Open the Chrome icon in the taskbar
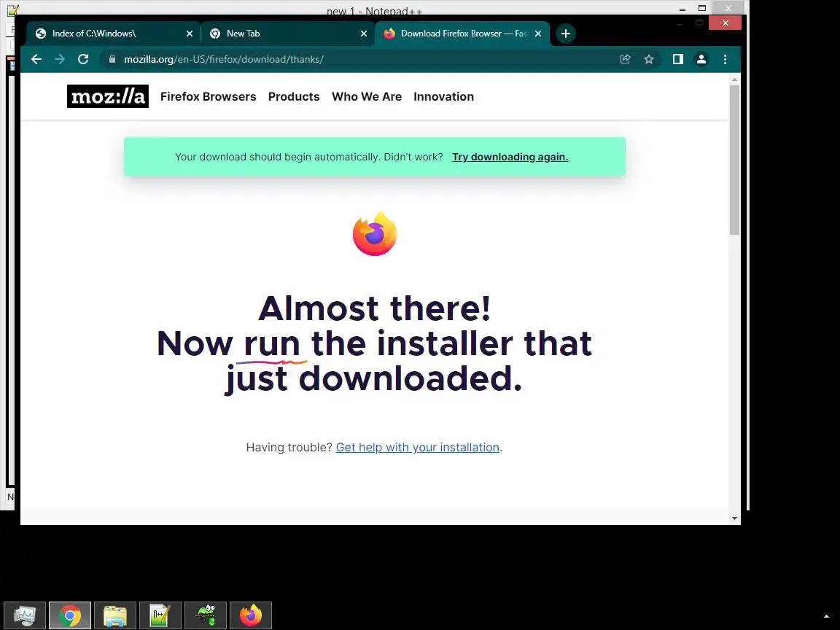The width and height of the screenshot is (840, 630). [70, 615]
